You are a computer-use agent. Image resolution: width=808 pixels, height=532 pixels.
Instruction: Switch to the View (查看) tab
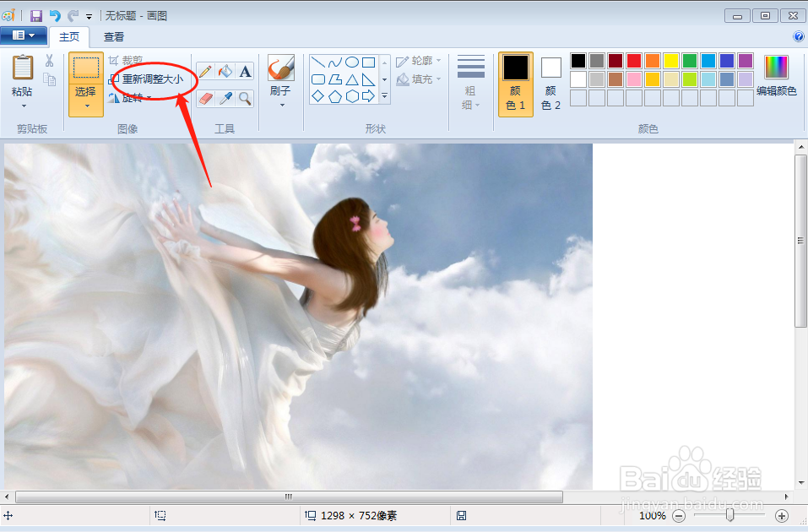click(x=114, y=36)
